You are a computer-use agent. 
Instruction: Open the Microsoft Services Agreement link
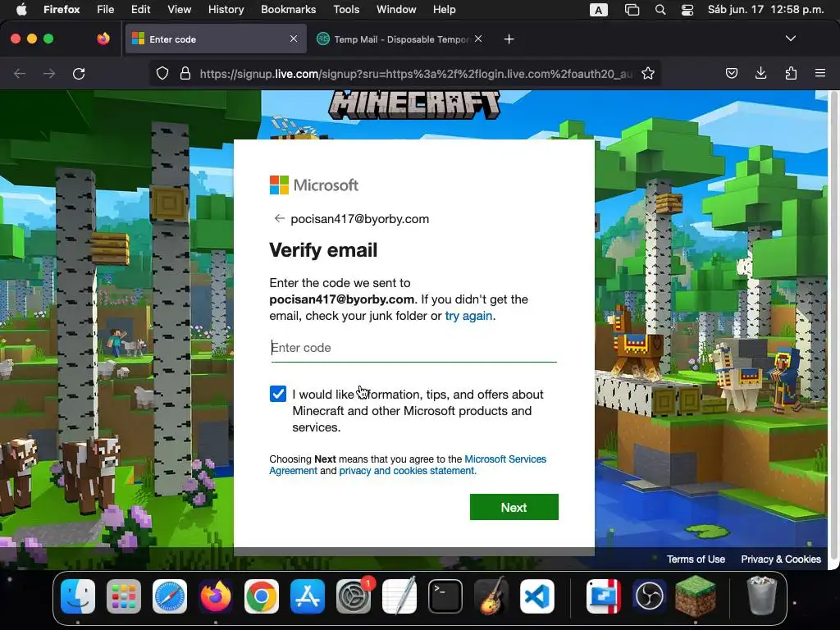coord(505,459)
